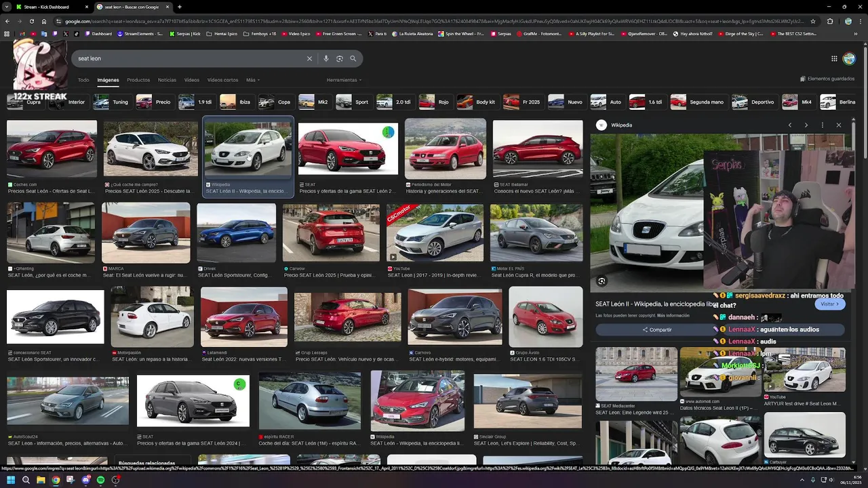
Task: Open the Chrome extensions puzzle icon
Action: (830, 21)
